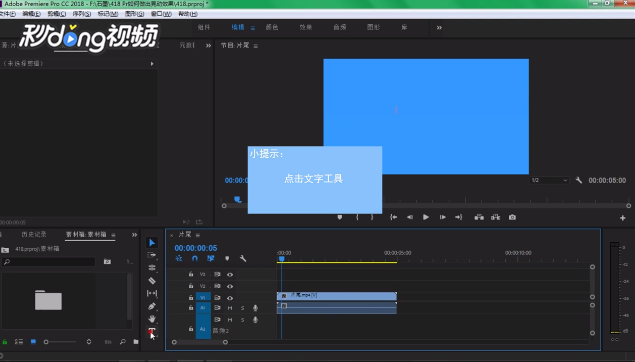
Task: Toggle Snap magnet in timeline
Action: click(x=195, y=258)
